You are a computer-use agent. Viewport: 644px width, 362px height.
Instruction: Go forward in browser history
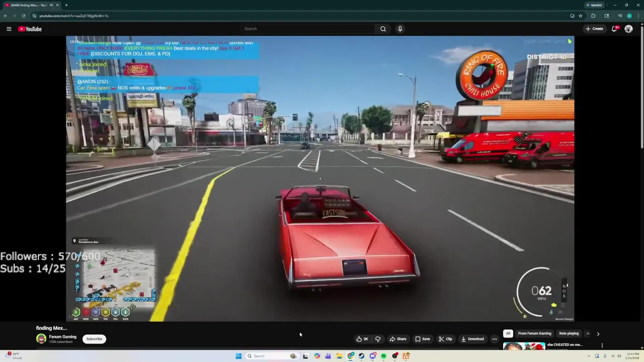tap(14, 16)
